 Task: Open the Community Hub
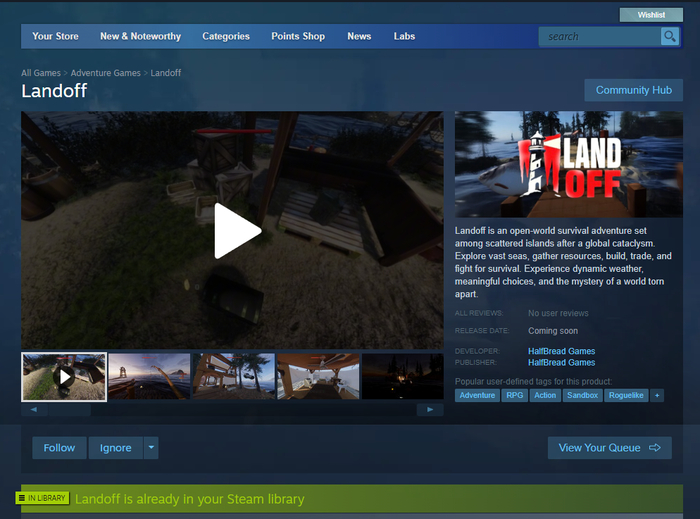click(633, 90)
